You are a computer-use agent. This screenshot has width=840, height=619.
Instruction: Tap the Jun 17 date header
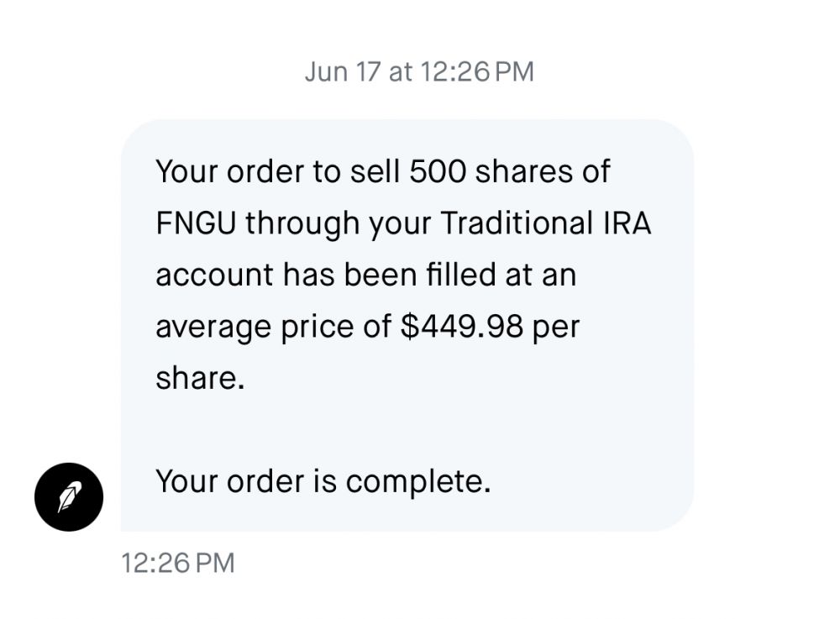click(419, 71)
